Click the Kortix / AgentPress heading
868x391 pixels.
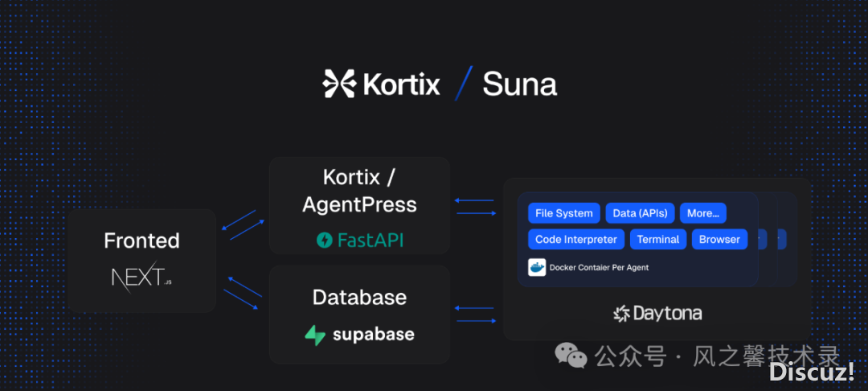[359, 191]
